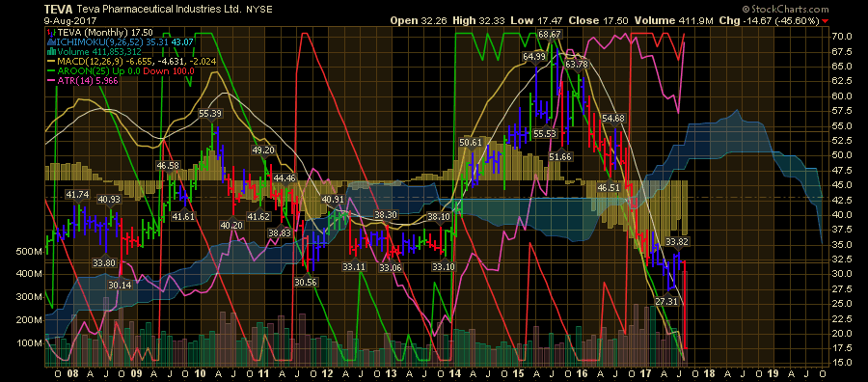Click the 30.14 low price label
The width and height of the screenshot is (868, 382).
point(121,286)
